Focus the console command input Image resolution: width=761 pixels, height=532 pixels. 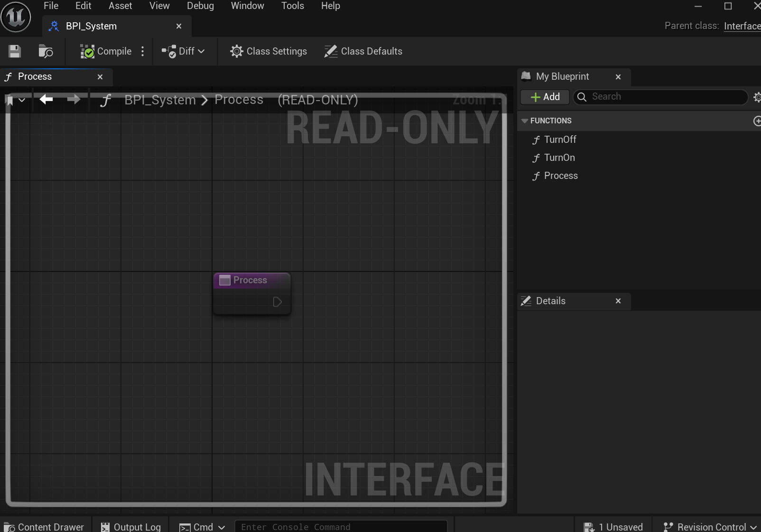pyautogui.click(x=341, y=526)
